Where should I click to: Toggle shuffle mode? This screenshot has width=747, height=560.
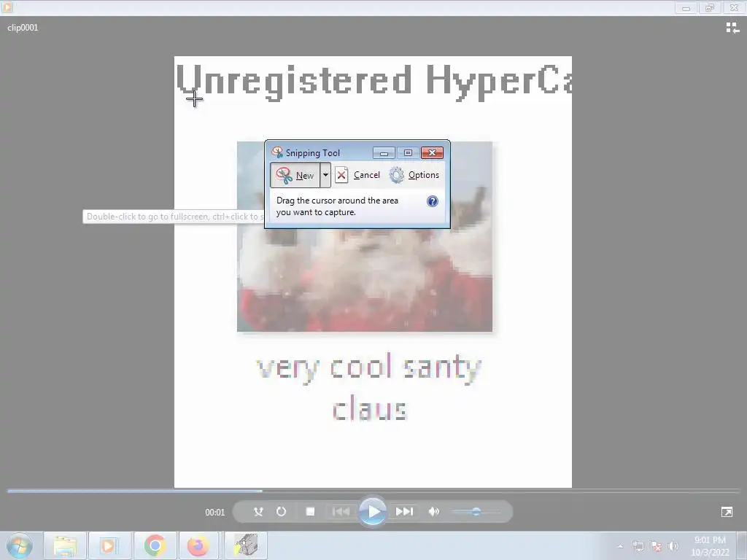(258, 512)
